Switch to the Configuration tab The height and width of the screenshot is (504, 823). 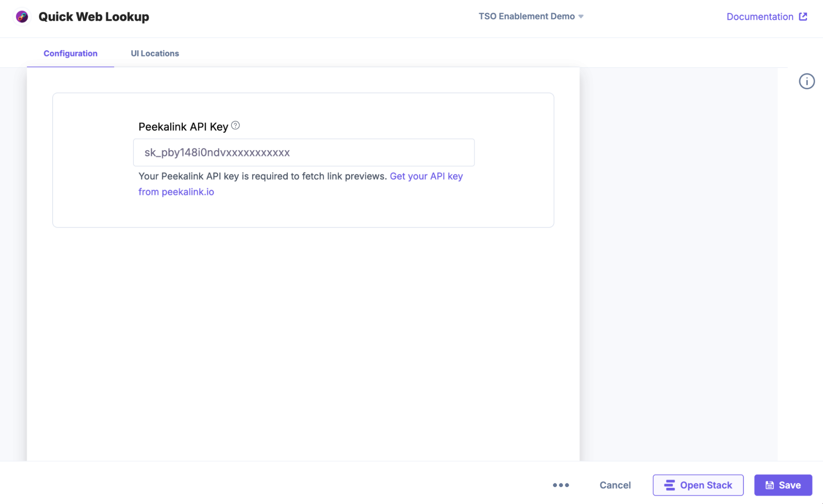coord(70,54)
